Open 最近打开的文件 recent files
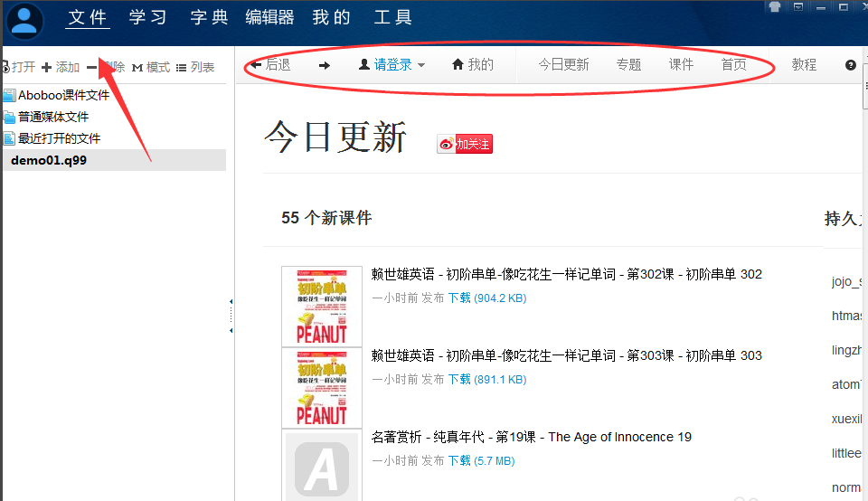 (x=58, y=138)
